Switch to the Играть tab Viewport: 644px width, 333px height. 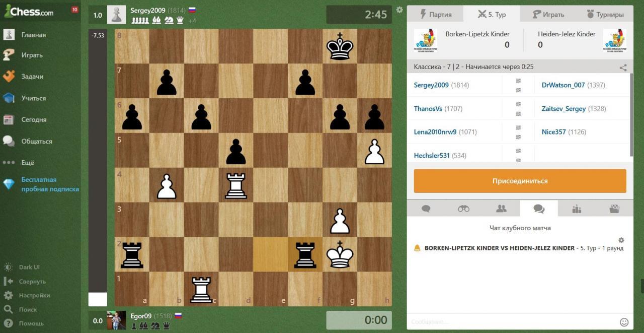[548, 15]
